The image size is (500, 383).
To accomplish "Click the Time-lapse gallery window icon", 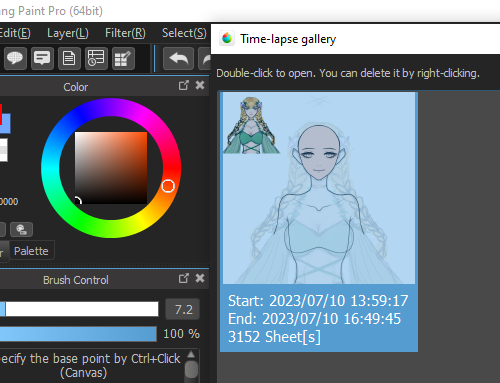I will click(227, 38).
